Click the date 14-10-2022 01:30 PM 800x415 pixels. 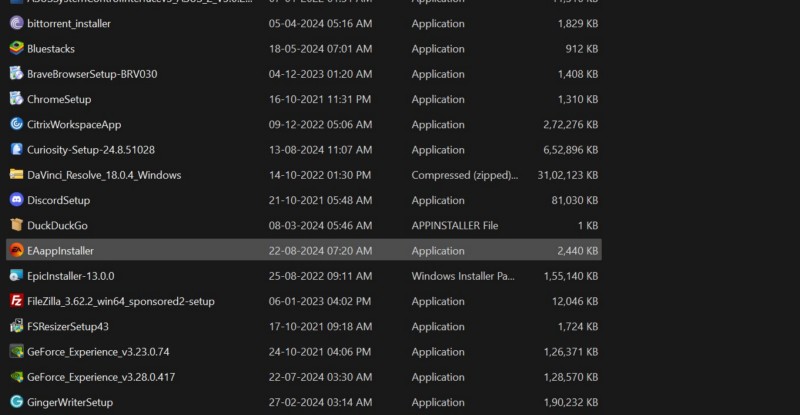point(320,175)
